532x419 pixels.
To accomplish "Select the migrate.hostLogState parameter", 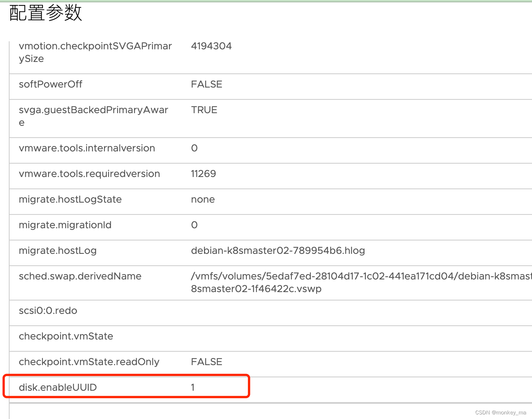I will tap(70, 199).
